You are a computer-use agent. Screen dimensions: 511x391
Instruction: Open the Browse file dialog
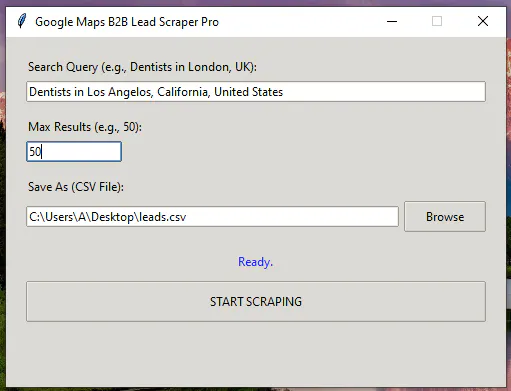pos(445,217)
